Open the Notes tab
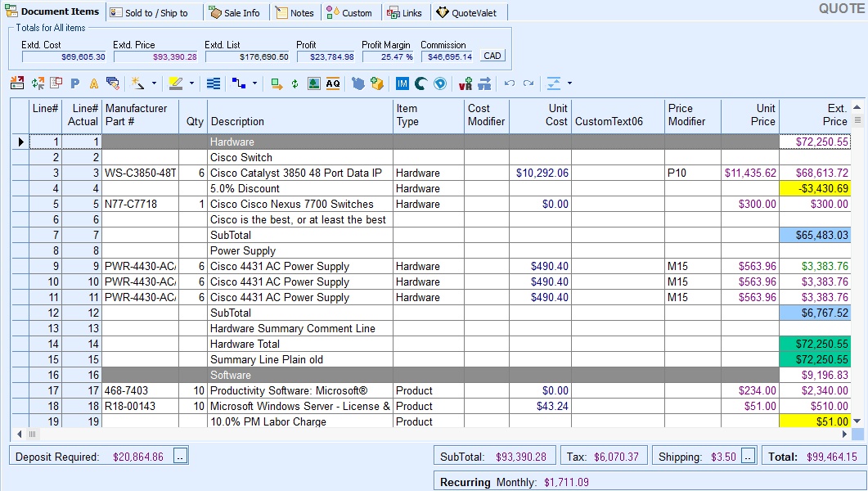Viewport: 868px width, 491px height. (295, 13)
